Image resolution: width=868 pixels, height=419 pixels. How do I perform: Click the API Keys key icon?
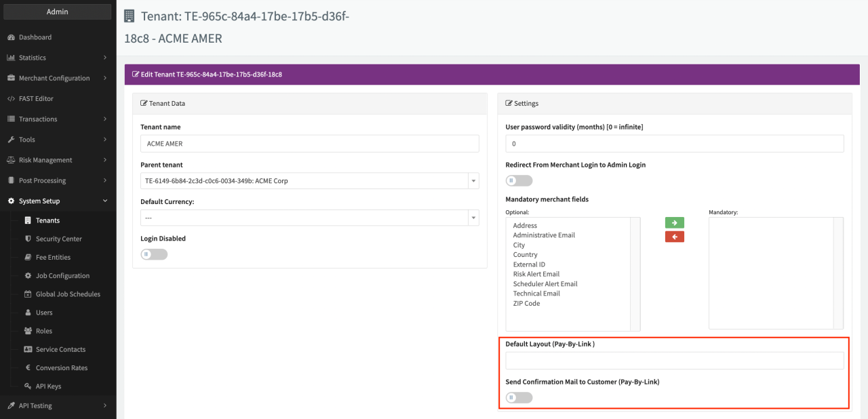tap(28, 386)
